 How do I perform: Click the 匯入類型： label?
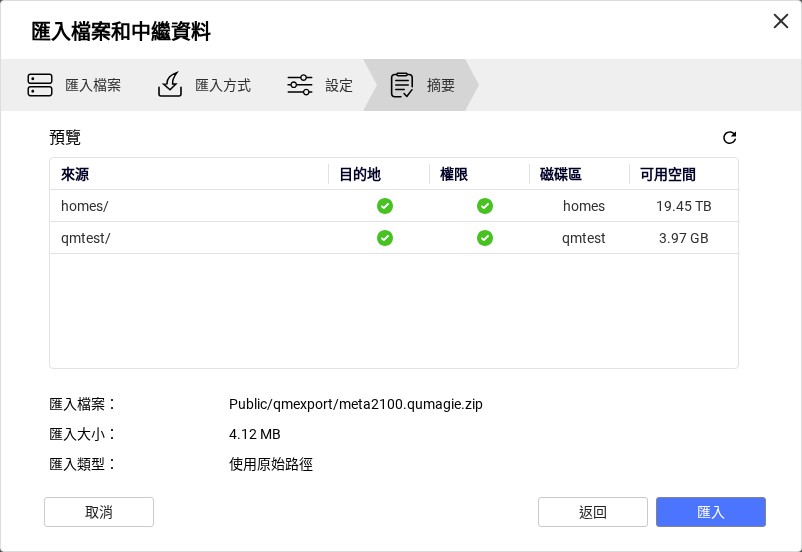[x=82, y=464]
